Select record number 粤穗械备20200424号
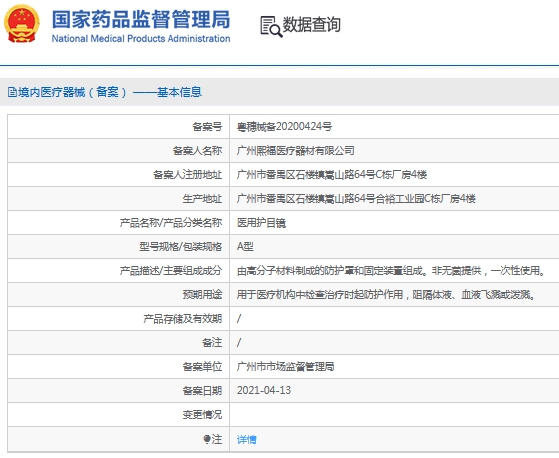This screenshot has height=458, width=559. coord(284,127)
